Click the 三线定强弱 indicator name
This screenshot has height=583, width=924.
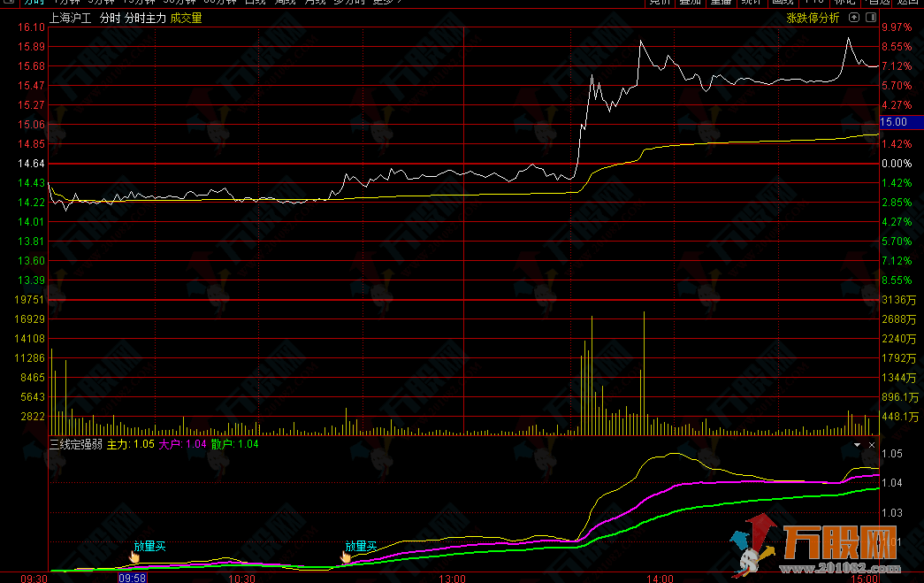click(75, 444)
